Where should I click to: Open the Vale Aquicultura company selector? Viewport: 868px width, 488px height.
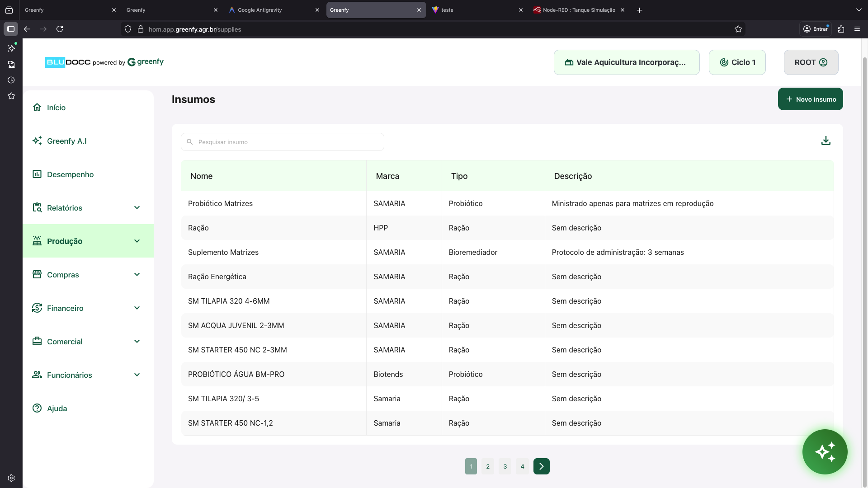[x=627, y=62]
